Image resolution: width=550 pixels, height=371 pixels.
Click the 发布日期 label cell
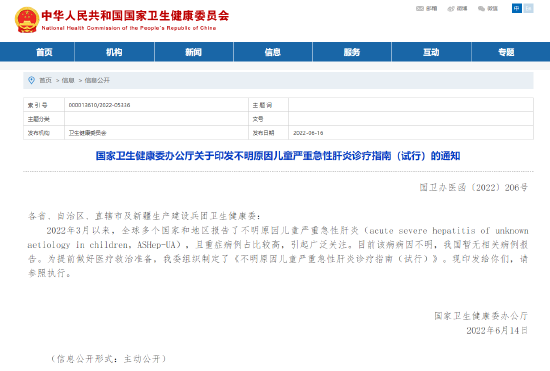pos(268,133)
